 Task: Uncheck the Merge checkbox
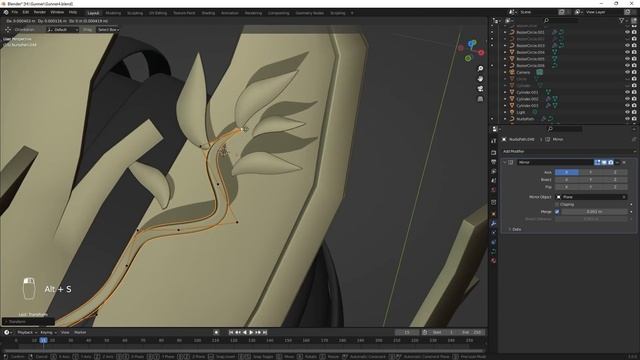point(557,212)
